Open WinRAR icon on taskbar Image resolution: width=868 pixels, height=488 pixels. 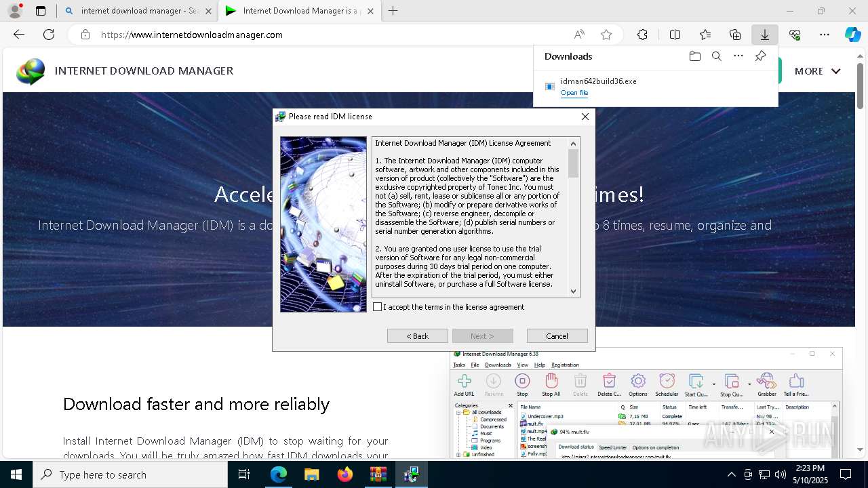[378, 474]
